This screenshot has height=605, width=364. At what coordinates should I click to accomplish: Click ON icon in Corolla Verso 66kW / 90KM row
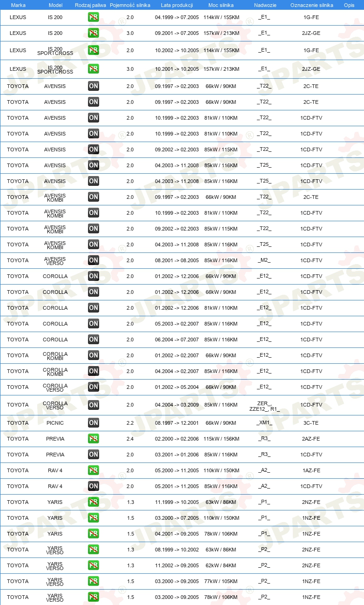94,387
